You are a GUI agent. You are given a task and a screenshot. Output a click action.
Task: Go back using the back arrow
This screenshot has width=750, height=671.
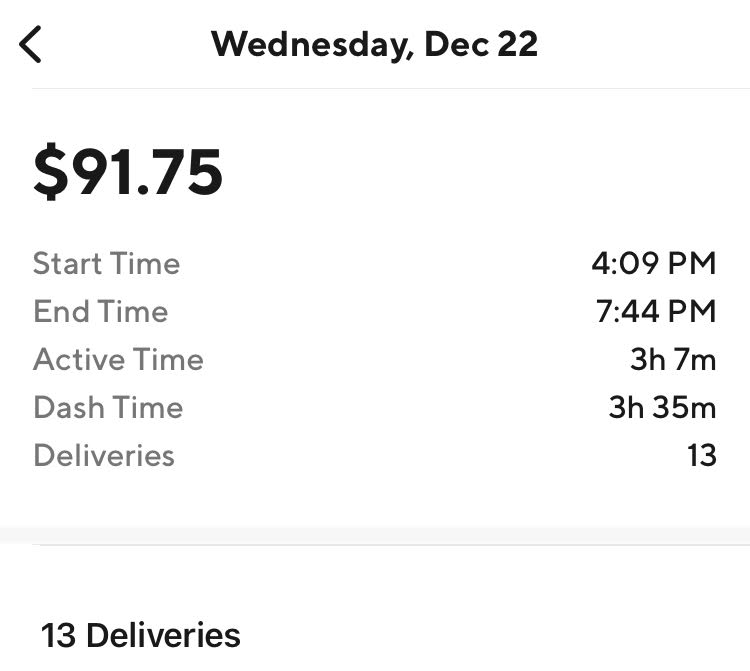click(x=31, y=44)
